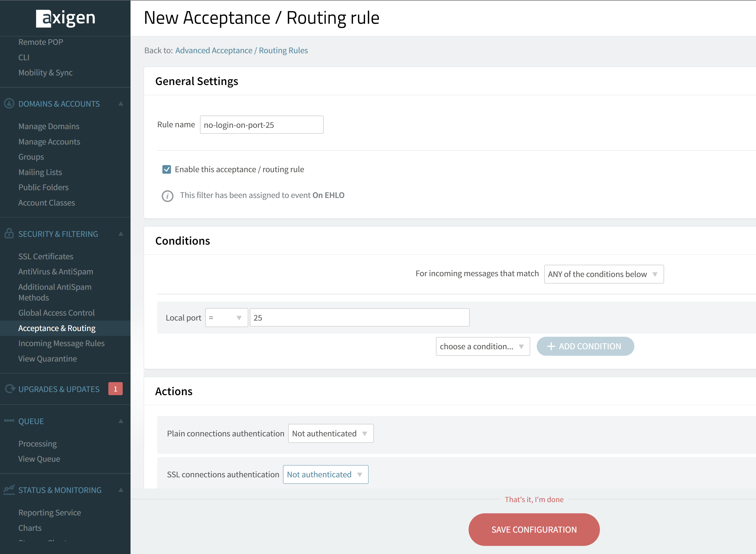The width and height of the screenshot is (756, 554).
Task: Uncheck Enable this acceptance / routing rule
Action: click(167, 169)
